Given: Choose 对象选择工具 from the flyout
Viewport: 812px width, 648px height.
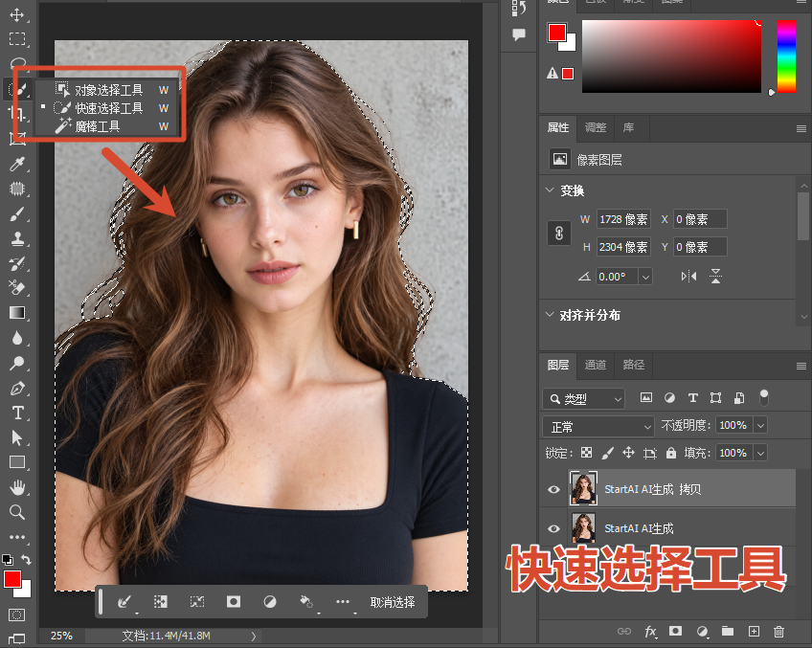Looking at the screenshot, I should [107, 90].
